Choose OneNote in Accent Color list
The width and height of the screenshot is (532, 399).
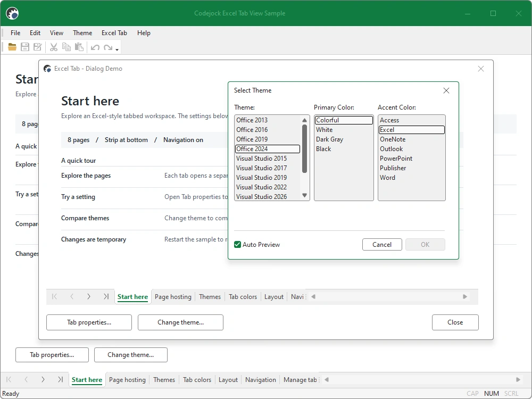[412, 139]
